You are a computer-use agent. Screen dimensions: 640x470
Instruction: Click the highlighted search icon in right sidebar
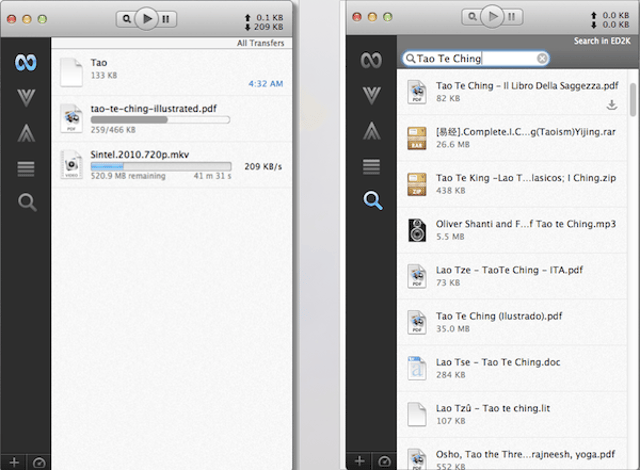coord(373,200)
